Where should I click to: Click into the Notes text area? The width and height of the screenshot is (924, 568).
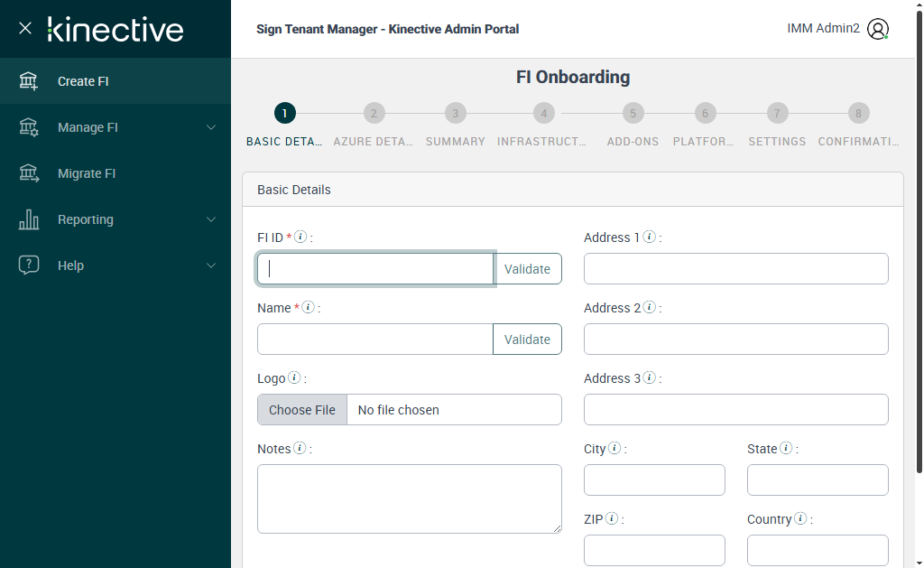pyautogui.click(x=409, y=498)
